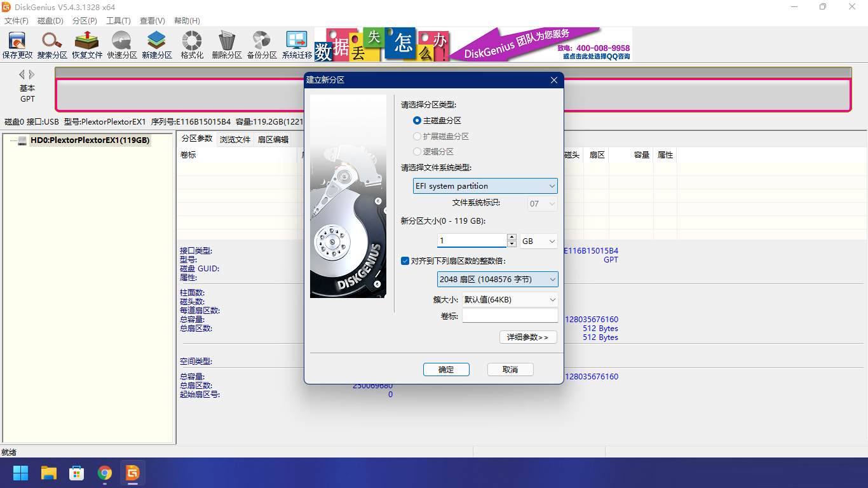Click the 卷标 volume label input field
The height and width of the screenshot is (488, 868).
pos(510,316)
